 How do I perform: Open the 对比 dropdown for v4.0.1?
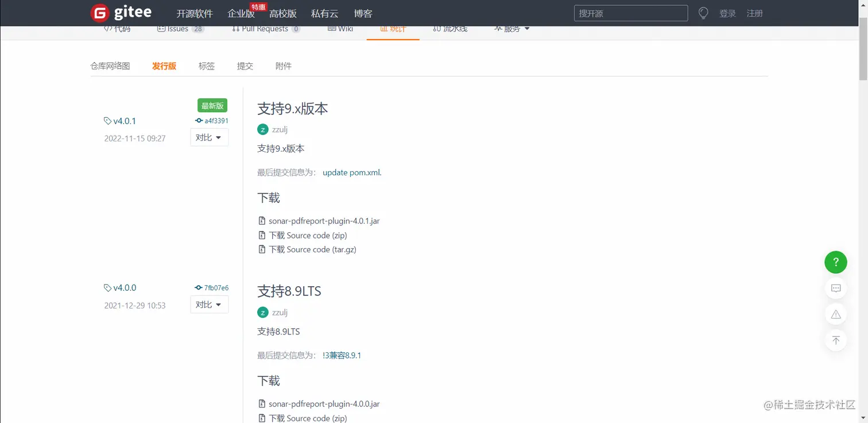(209, 137)
